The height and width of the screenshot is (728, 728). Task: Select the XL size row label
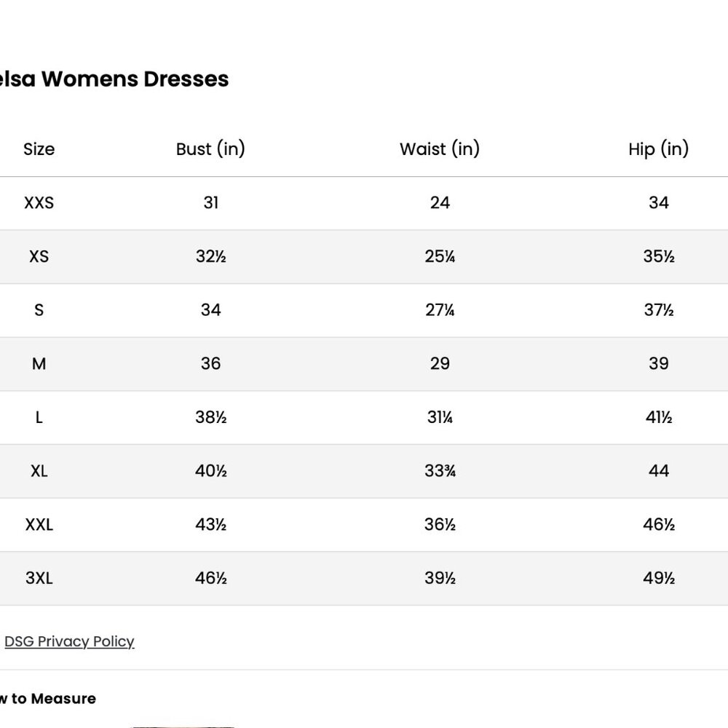[x=39, y=471]
